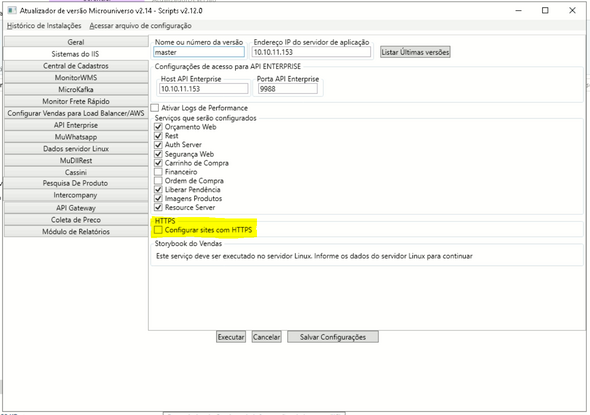590x415 pixels.
Task: Click Listar Últimas versões button
Action: (415, 52)
